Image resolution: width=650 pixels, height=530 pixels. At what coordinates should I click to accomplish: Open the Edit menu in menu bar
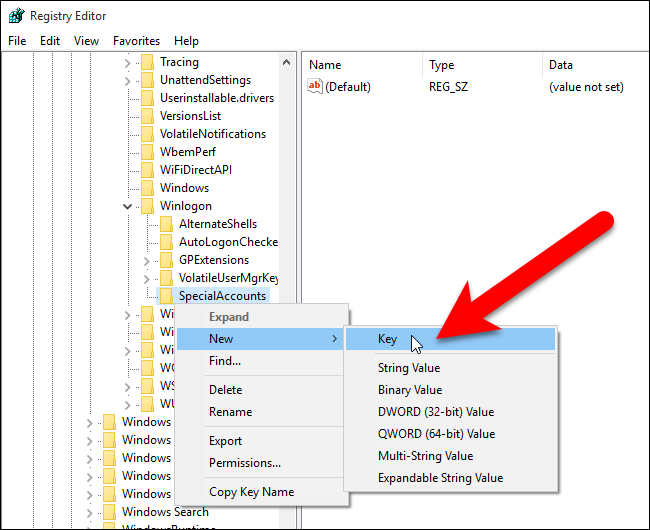(50, 41)
